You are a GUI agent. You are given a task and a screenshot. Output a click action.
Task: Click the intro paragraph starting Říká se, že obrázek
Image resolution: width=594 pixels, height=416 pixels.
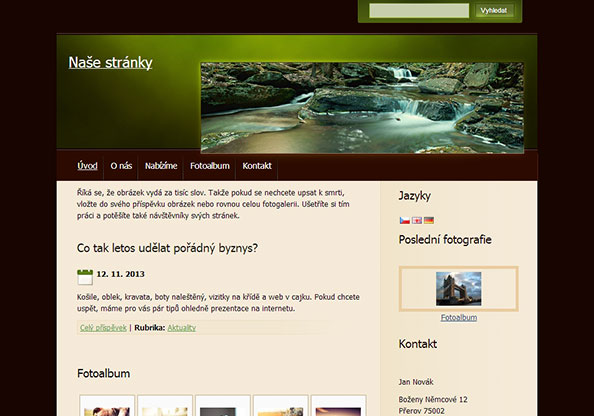click(x=213, y=204)
